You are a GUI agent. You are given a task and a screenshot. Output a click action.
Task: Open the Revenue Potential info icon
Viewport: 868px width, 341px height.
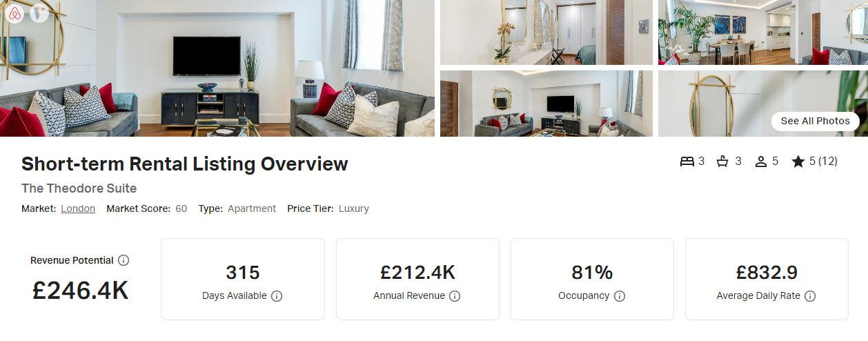pos(124,260)
